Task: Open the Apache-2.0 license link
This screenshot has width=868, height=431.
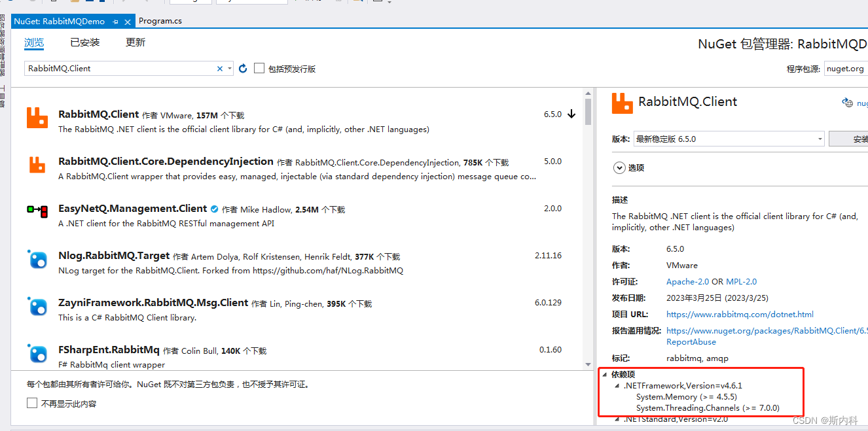Action: 687,281
